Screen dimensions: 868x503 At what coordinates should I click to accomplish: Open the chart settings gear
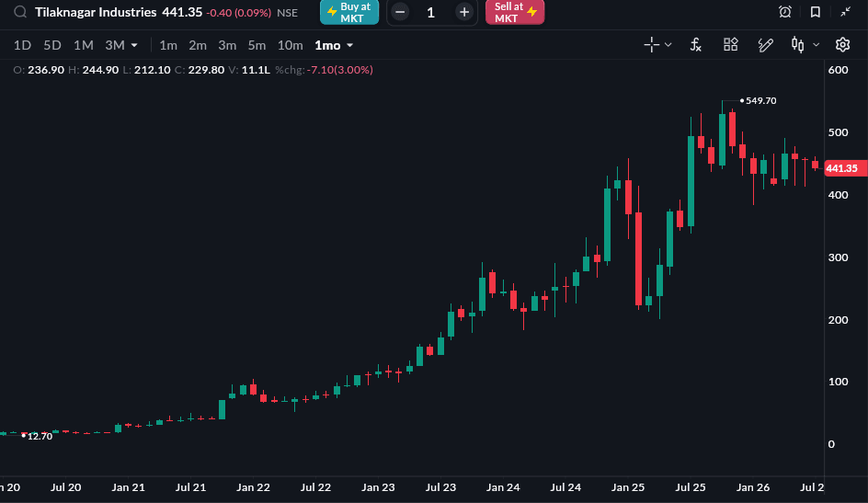tap(842, 45)
